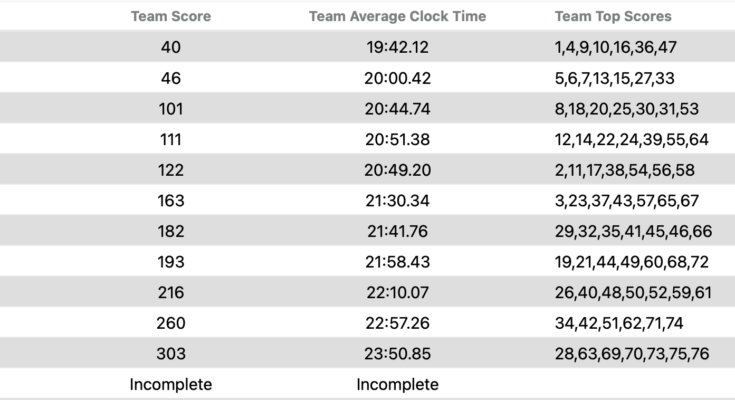735x400 pixels.
Task: Select the team score cell showing 182
Action: 171,231
